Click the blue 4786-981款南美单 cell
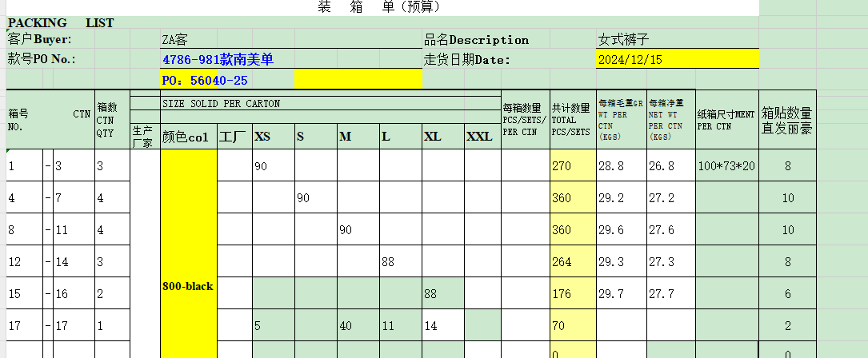 pyautogui.click(x=218, y=59)
